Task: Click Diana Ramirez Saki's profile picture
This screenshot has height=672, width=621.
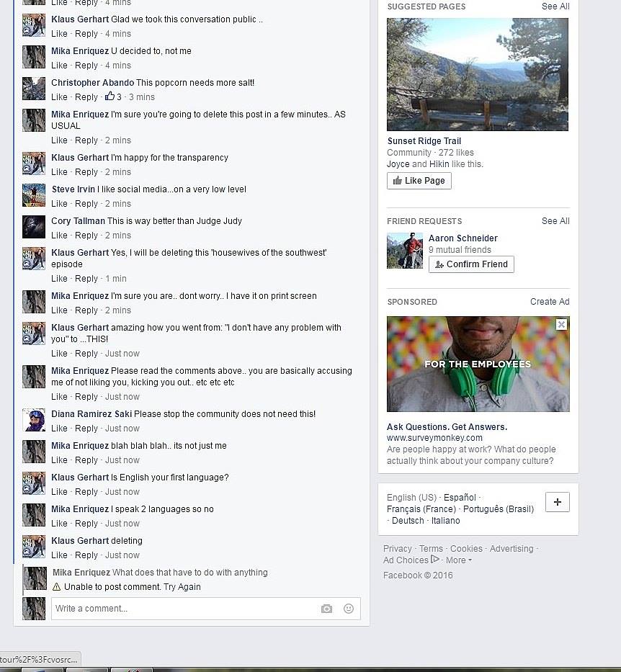Action: [x=34, y=420]
